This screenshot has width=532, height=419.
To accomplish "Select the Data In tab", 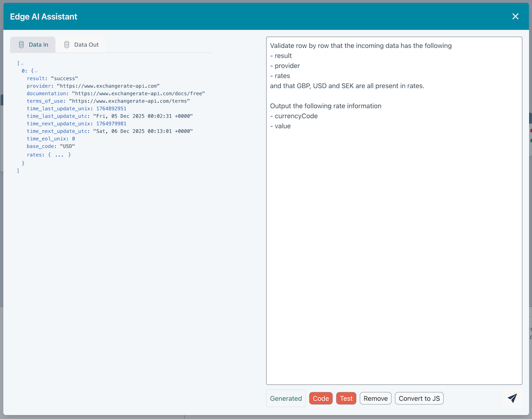I will (32, 45).
